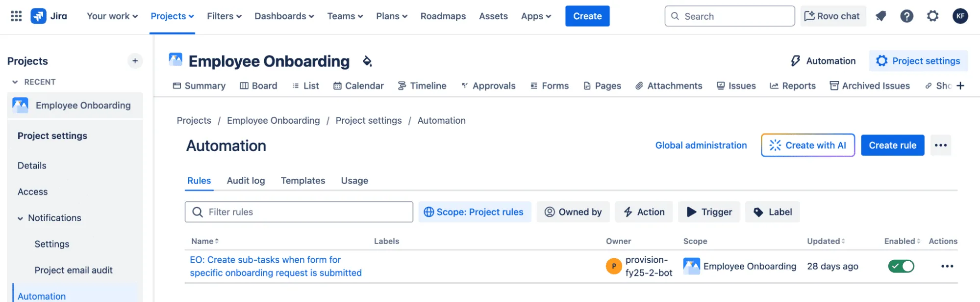This screenshot has width=980, height=302.
Task: Open the help question mark icon
Action: pyautogui.click(x=906, y=16)
